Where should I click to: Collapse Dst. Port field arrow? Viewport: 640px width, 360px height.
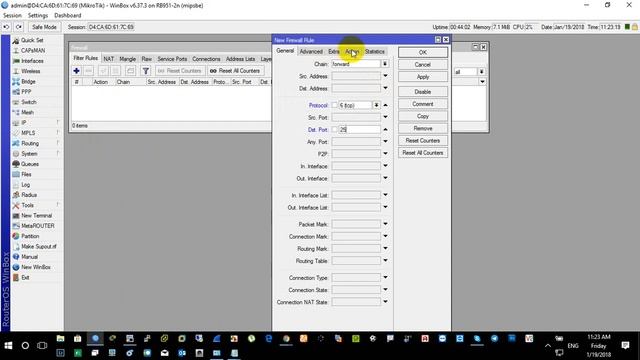[x=385, y=129]
